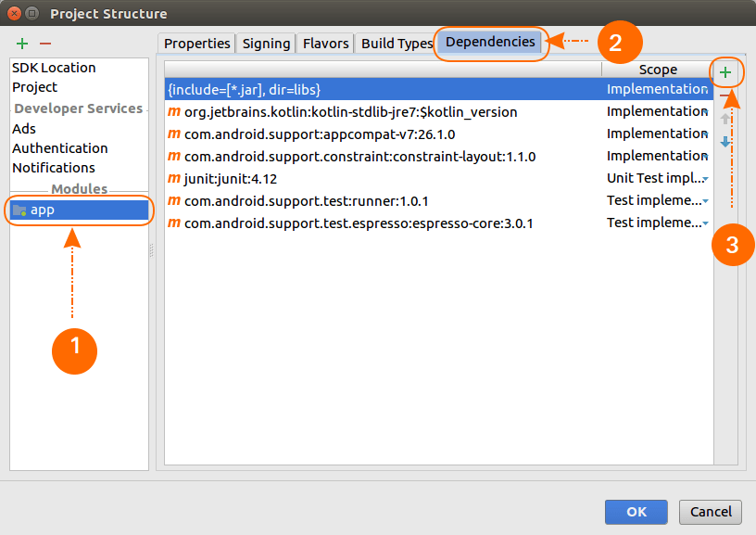
Task: Open the Signing tab
Action: click(266, 43)
